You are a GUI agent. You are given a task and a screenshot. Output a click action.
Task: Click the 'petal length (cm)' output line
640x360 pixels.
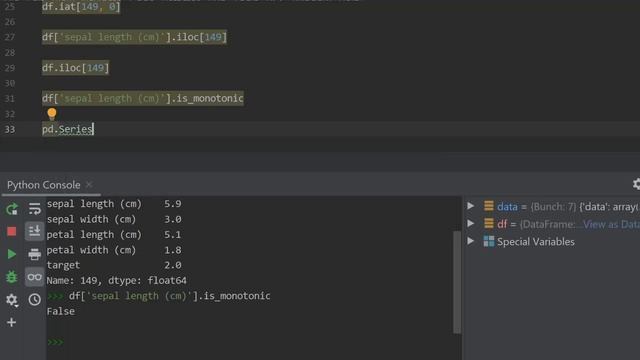pos(114,235)
